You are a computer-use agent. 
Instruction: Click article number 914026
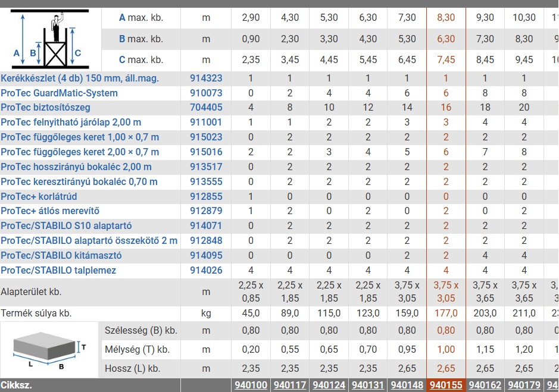[x=206, y=271]
